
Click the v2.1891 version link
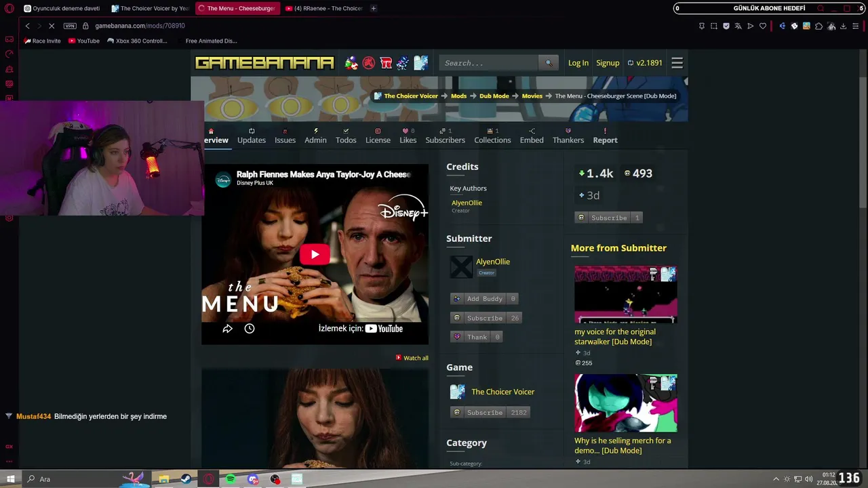[645, 63]
